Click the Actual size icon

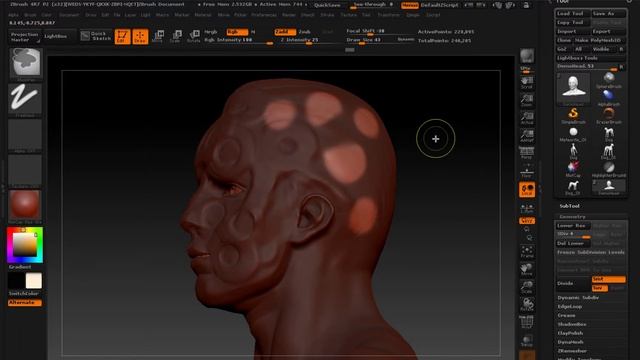click(527, 118)
